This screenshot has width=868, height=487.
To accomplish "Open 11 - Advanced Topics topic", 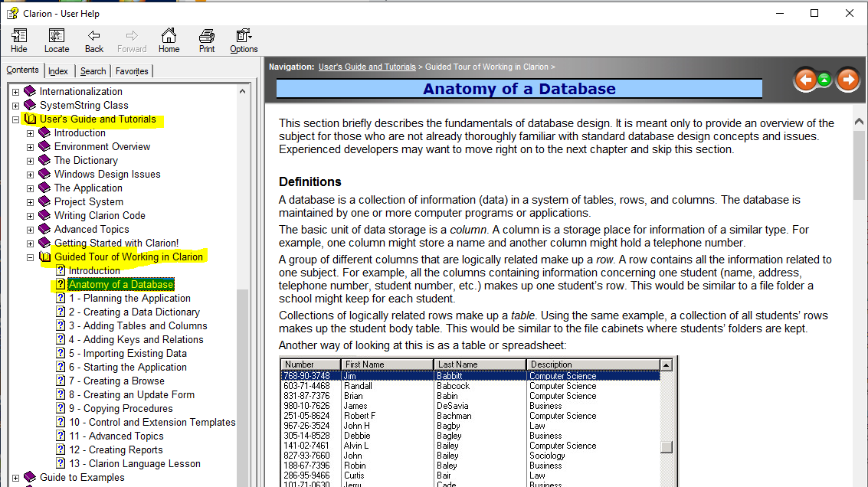I will click(116, 436).
